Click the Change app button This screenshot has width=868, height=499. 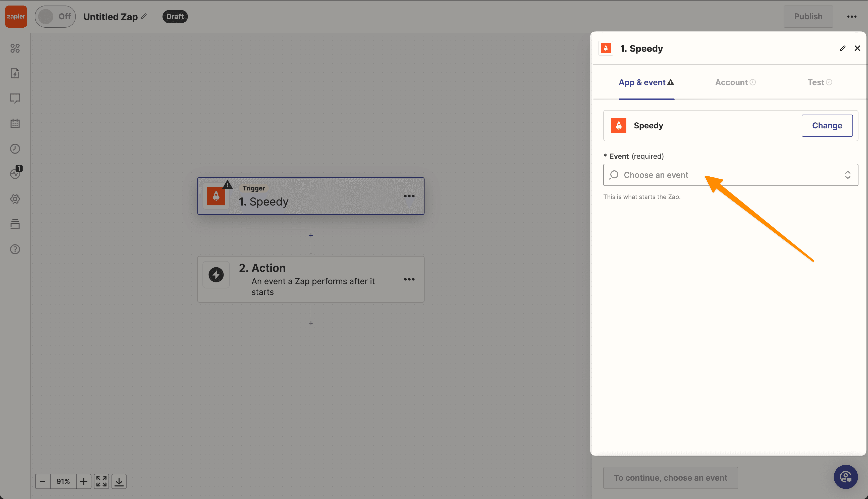(827, 125)
